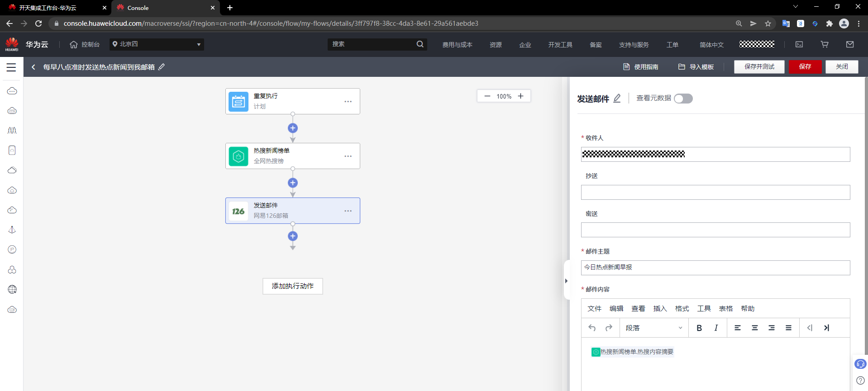Click the help question mark icon
Image resolution: width=868 pixels, height=391 pixels.
pyautogui.click(x=860, y=381)
